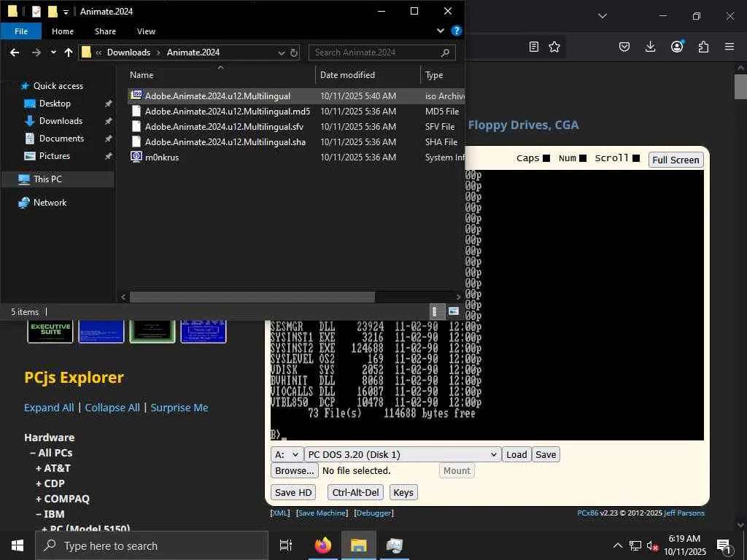
Task: Go back in File Explorer
Action: pyautogui.click(x=15, y=52)
